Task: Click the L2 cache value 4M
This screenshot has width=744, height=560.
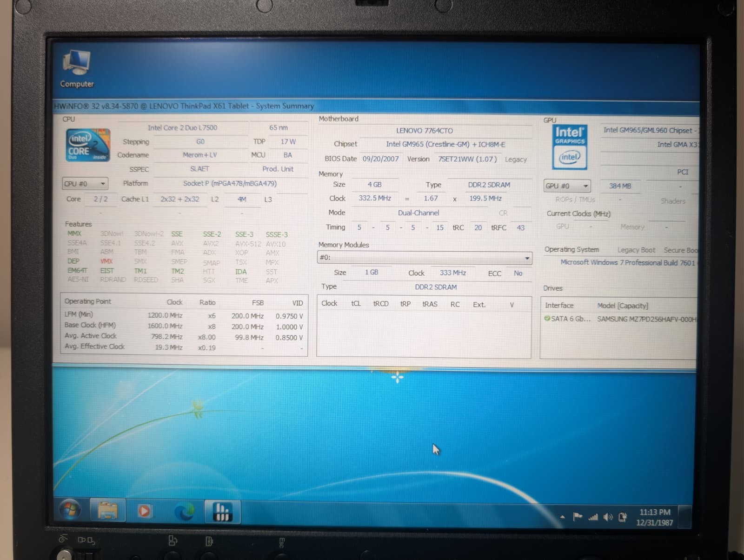Action: click(242, 199)
